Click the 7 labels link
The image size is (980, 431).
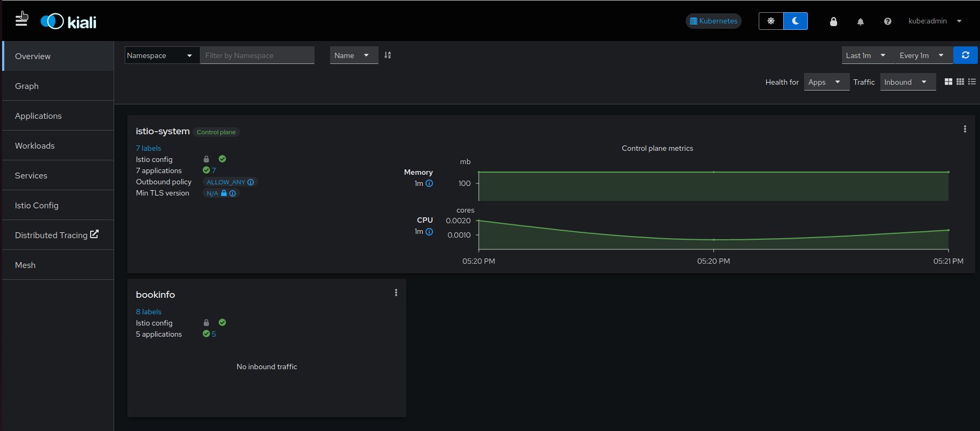click(x=148, y=148)
